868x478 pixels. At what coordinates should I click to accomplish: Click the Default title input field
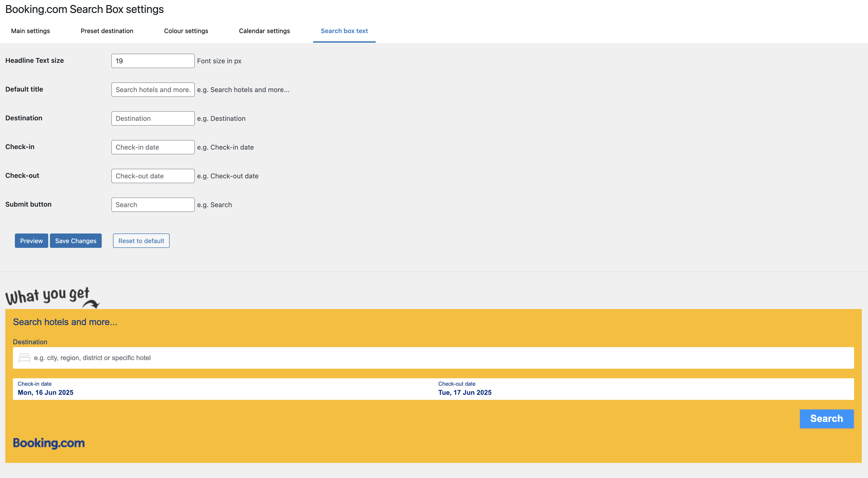tap(153, 90)
